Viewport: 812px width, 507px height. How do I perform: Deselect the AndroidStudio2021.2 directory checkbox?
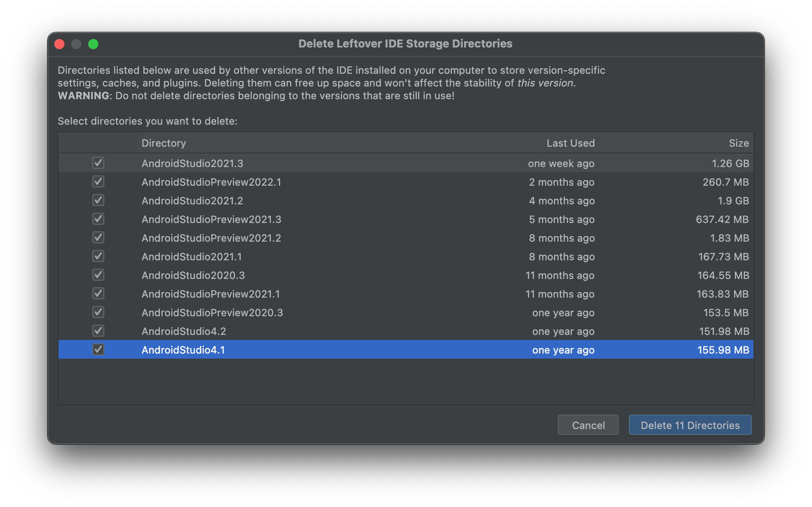point(98,201)
